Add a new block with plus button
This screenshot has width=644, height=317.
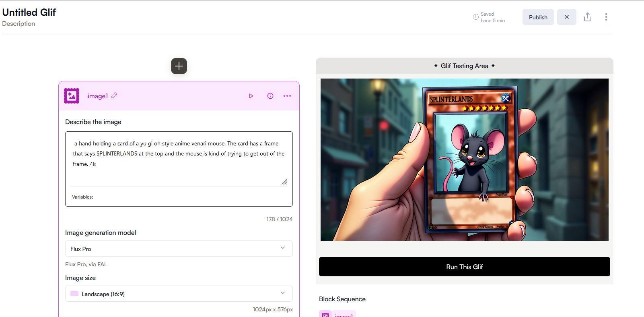pos(179,66)
